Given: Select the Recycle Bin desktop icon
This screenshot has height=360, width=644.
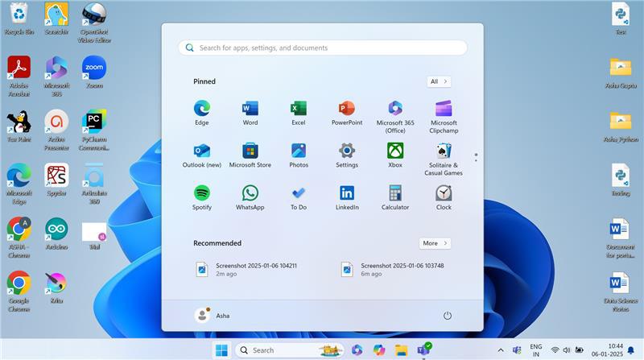Looking at the screenshot, I should [x=19, y=19].
